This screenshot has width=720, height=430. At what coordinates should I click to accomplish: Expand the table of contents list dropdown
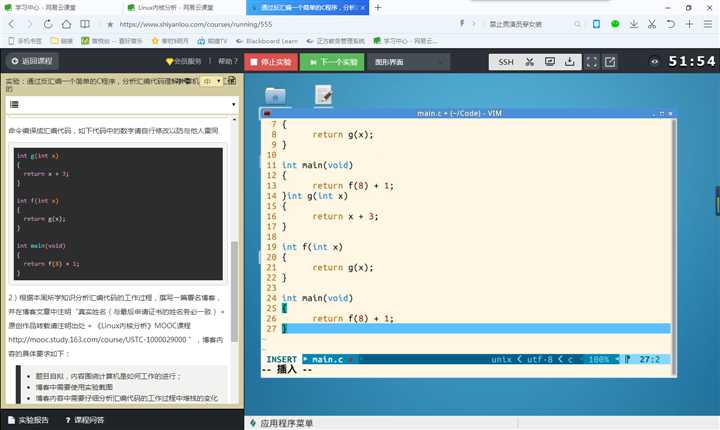click(x=122, y=105)
